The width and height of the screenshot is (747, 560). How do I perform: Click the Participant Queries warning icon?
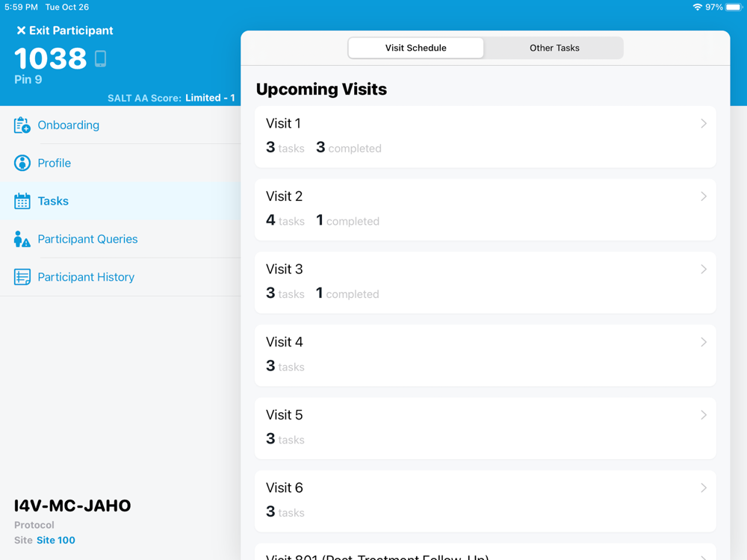[22, 239]
